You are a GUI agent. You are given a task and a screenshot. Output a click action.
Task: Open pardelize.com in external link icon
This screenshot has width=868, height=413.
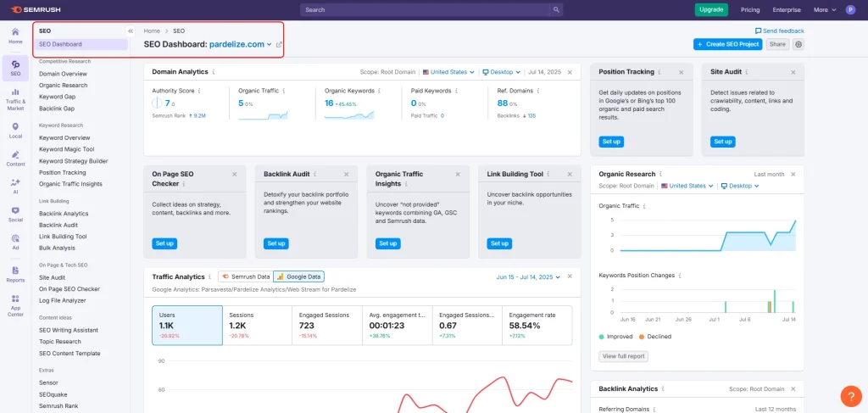279,45
